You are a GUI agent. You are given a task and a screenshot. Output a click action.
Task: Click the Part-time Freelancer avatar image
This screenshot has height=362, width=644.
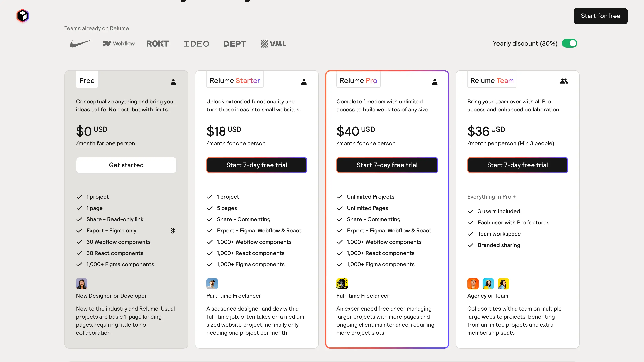[212, 284]
